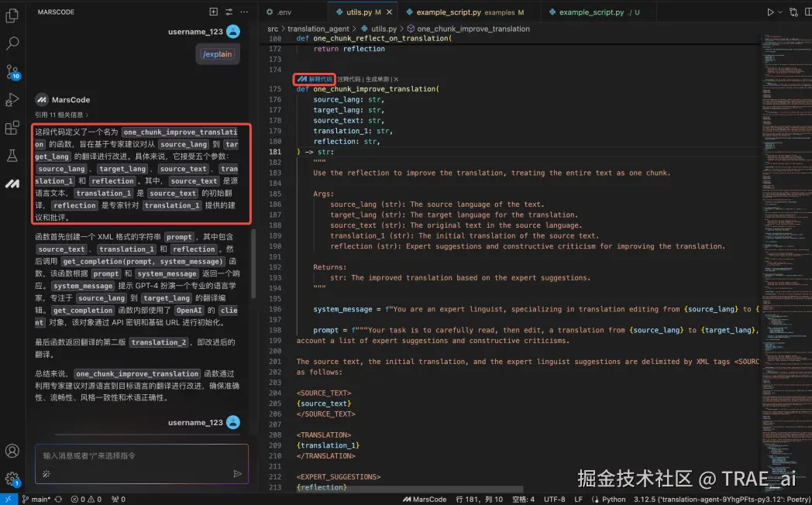Start a new MarsCode chat
This screenshot has width=812, height=505.
[x=213, y=12]
